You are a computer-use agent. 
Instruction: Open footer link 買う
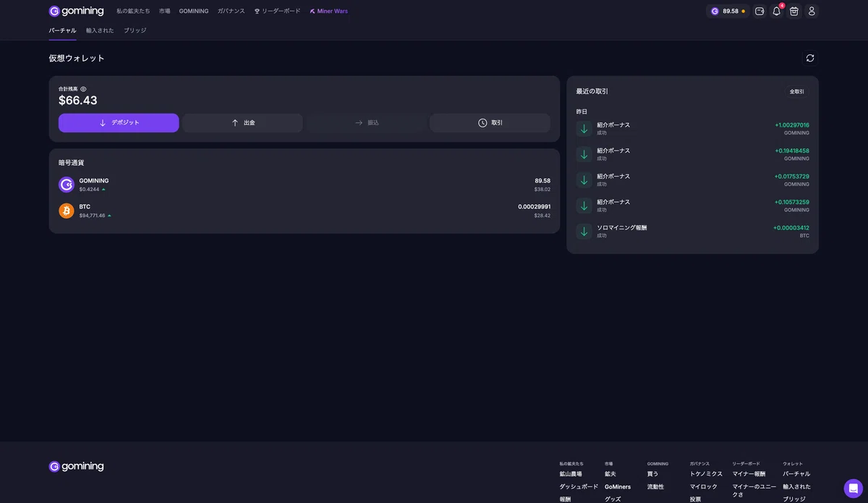[x=652, y=474]
